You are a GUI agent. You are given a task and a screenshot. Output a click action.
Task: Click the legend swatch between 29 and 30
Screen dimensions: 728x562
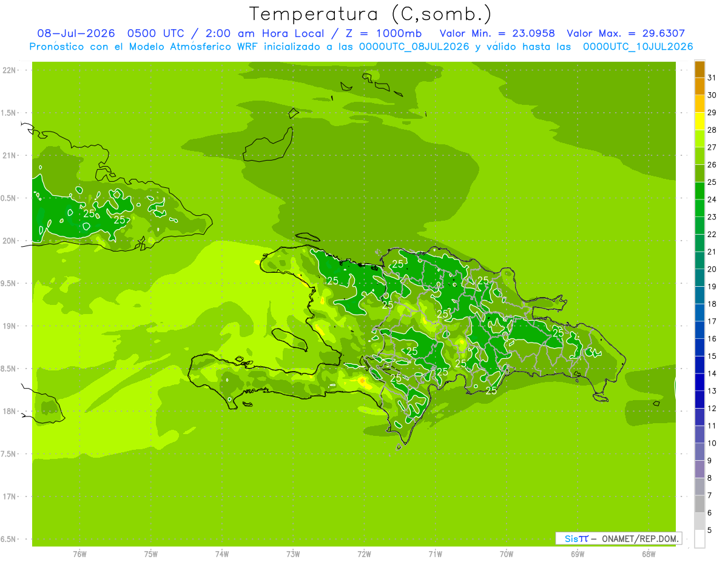point(699,104)
